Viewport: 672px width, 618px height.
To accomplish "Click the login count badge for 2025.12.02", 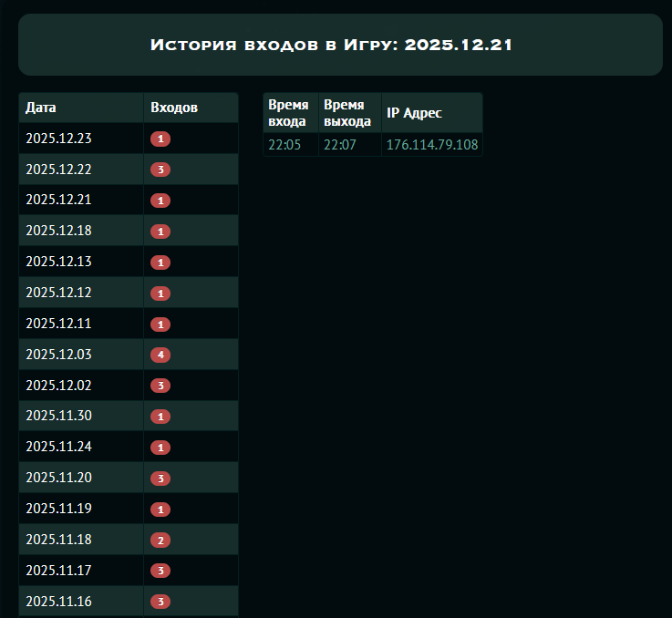I will click(160, 386).
